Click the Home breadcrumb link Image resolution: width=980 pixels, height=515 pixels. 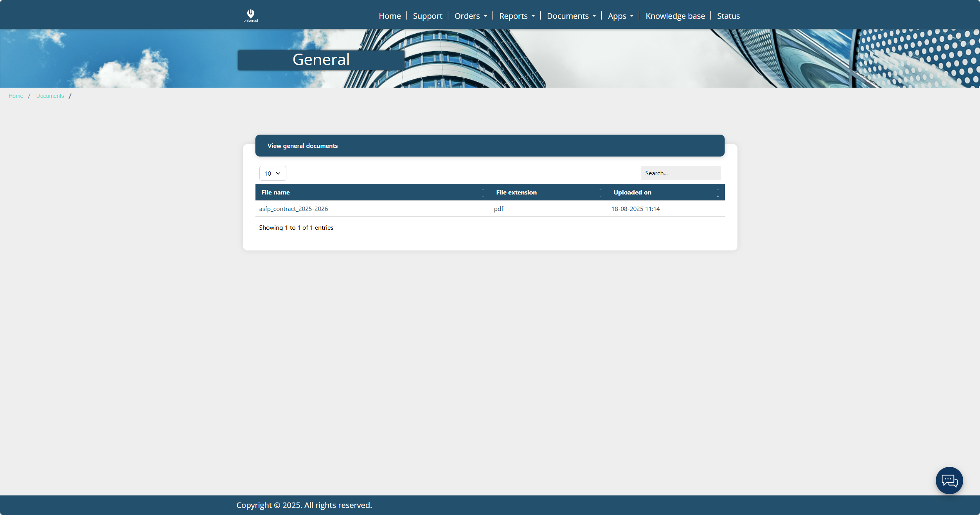pyautogui.click(x=16, y=96)
